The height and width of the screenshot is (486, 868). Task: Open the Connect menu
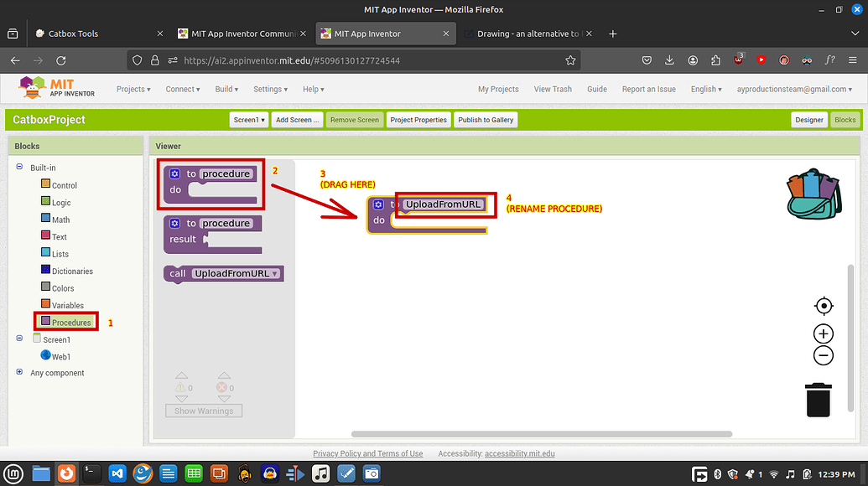(182, 88)
